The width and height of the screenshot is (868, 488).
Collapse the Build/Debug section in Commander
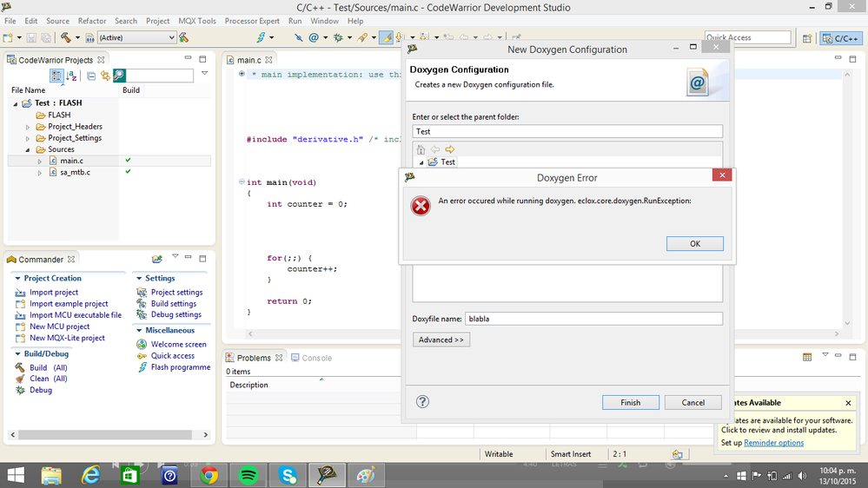17,353
